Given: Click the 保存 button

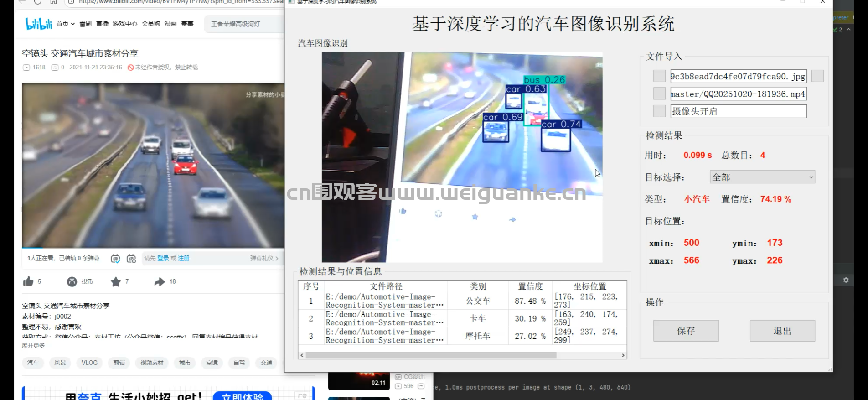Looking at the screenshot, I should (686, 331).
